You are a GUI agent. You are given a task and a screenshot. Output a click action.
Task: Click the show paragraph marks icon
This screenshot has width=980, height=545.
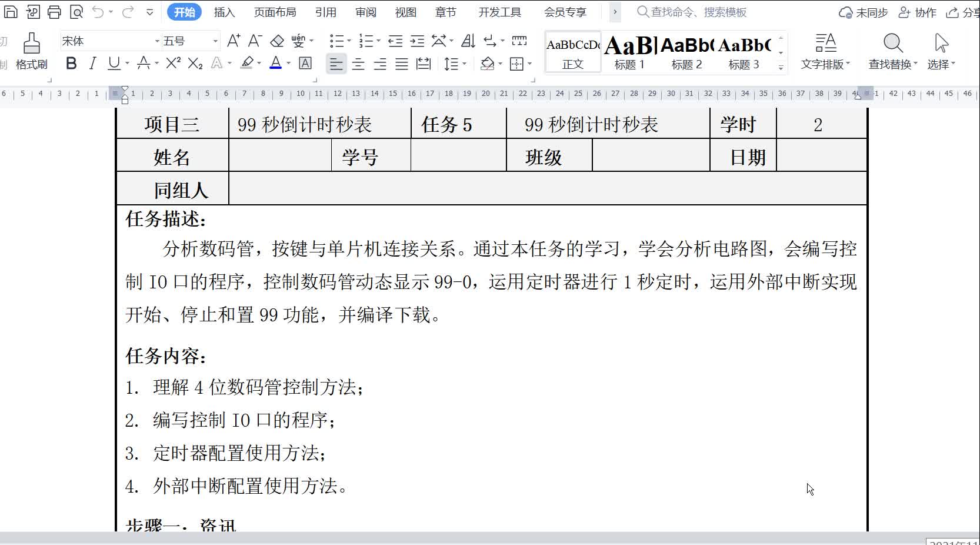coord(490,41)
